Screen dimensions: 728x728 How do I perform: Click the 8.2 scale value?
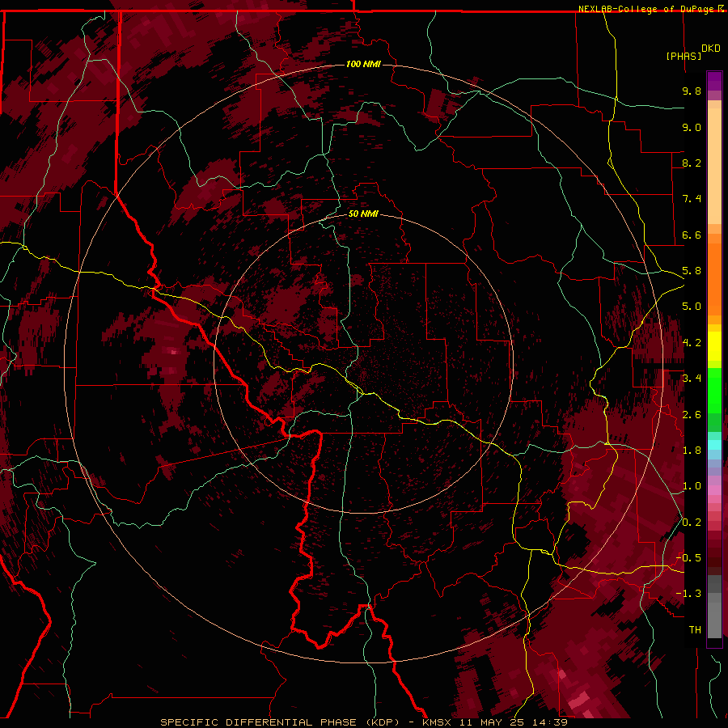pos(692,163)
